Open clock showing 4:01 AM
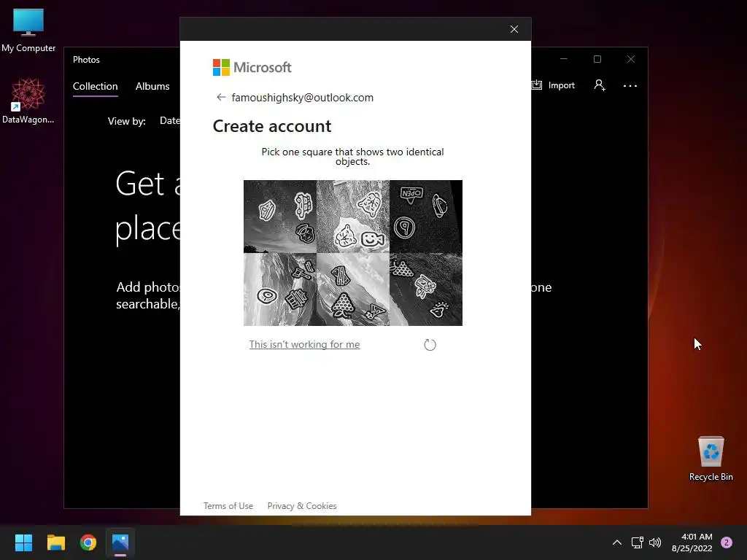 point(692,542)
